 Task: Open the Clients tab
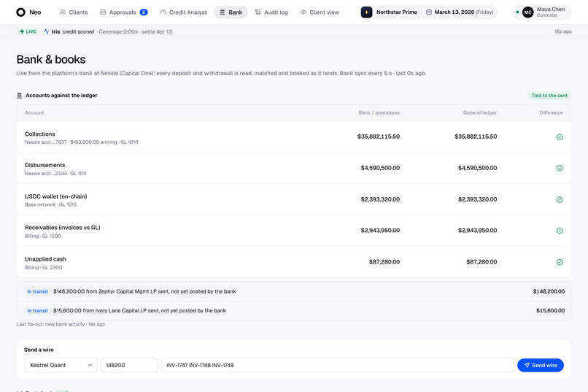(x=74, y=12)
